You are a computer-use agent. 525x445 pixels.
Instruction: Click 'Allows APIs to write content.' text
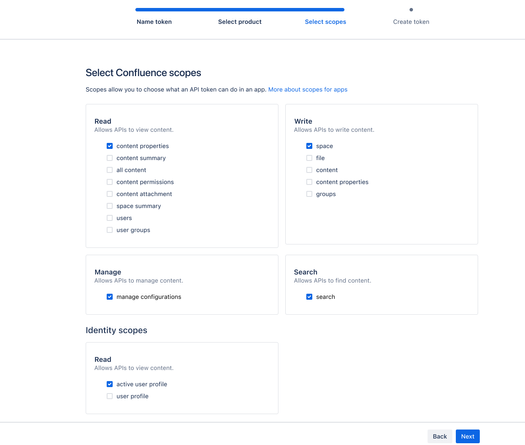click(x=334, y=130)
